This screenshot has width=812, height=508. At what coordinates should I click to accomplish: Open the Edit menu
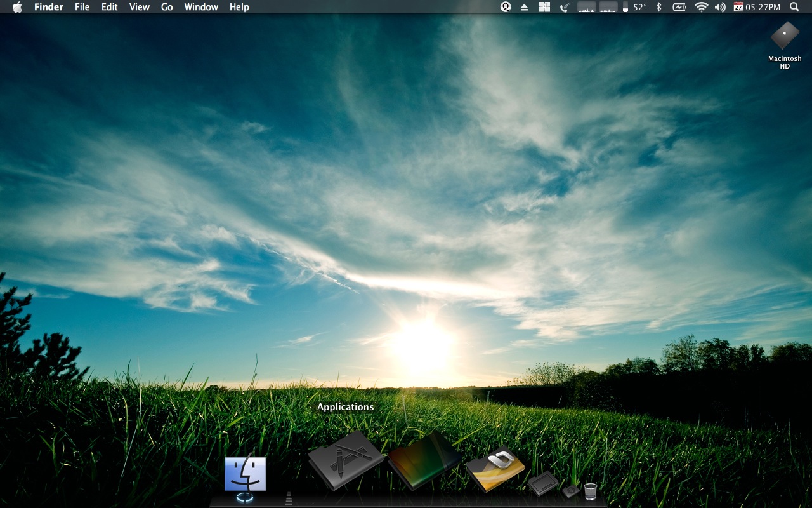pos(110,7)
